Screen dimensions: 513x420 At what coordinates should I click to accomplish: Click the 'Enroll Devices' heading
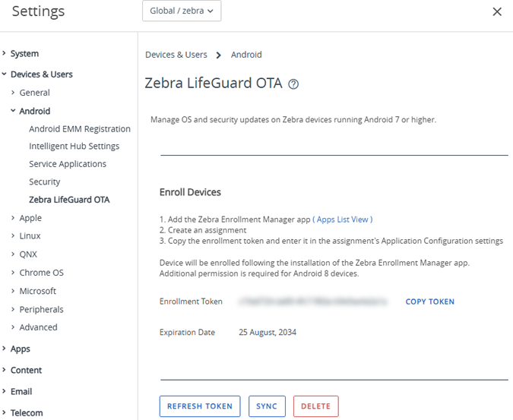190,192
